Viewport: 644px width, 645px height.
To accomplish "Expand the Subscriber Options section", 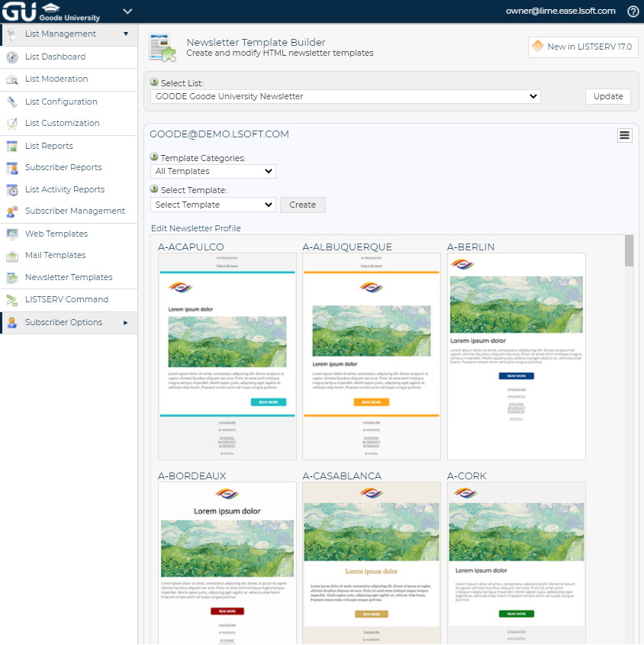I will pyautogui.click(x=126, y=323).
